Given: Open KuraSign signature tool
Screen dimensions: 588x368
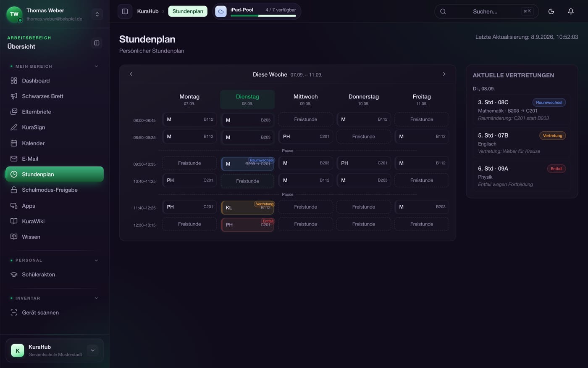Looking at the screenshot, I should [55, 127].
